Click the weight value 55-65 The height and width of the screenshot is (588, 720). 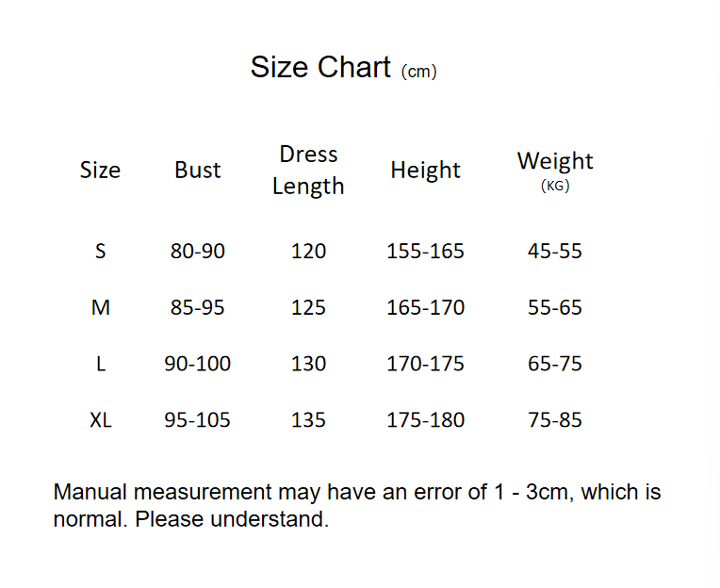click(x=555, y=307)
